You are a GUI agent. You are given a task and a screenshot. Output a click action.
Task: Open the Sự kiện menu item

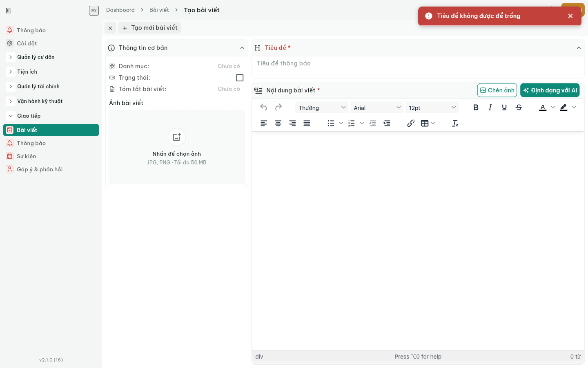click(x=51, y=156)
